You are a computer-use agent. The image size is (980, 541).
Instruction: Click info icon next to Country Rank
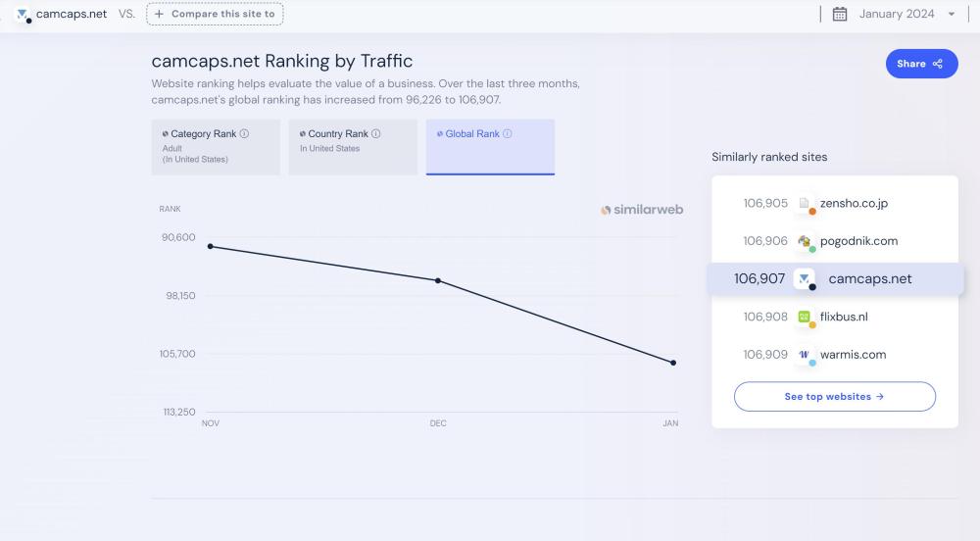[x=376, y=134]
